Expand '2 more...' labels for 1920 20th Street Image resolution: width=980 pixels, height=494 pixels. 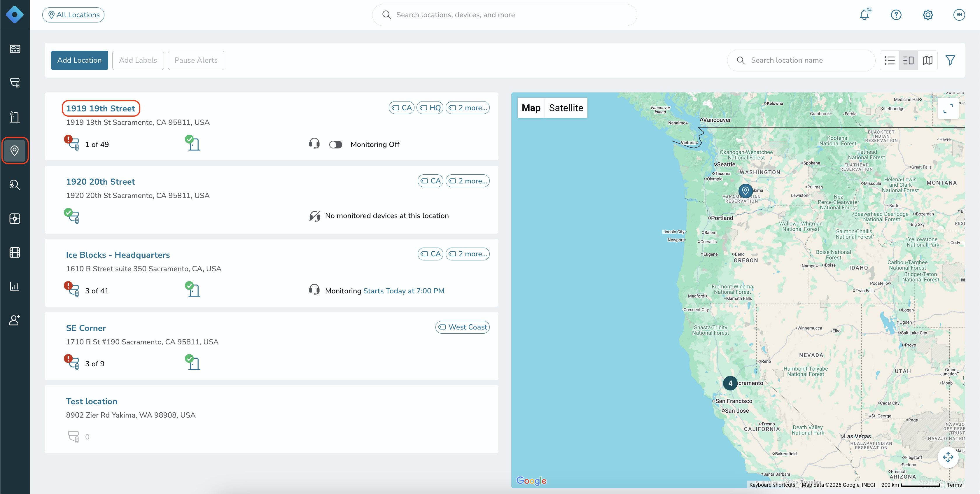(468, 181)
